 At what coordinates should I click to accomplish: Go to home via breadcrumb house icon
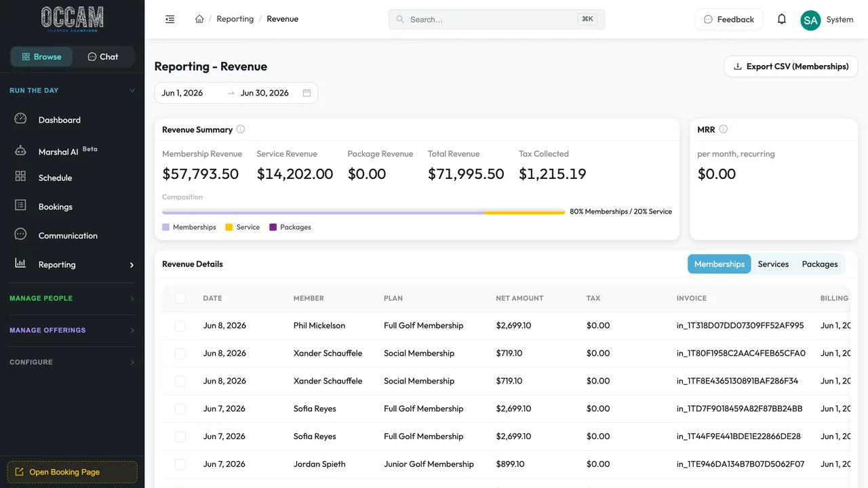click(x=199, y=19)
